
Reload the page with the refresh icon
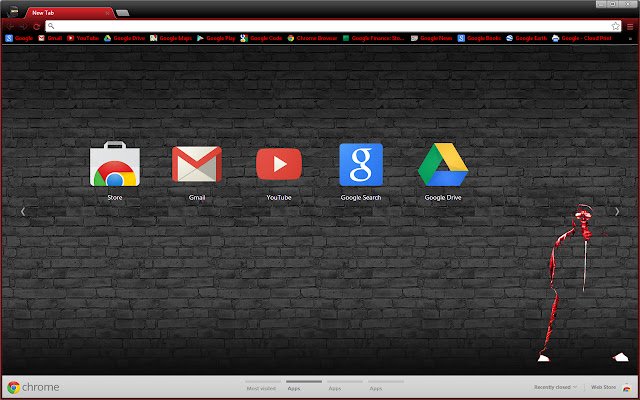[36, 27]
